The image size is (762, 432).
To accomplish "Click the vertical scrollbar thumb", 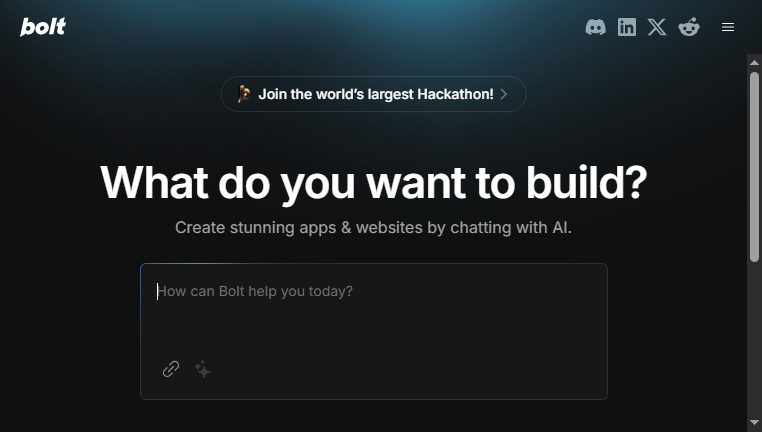I will (754, 167).
